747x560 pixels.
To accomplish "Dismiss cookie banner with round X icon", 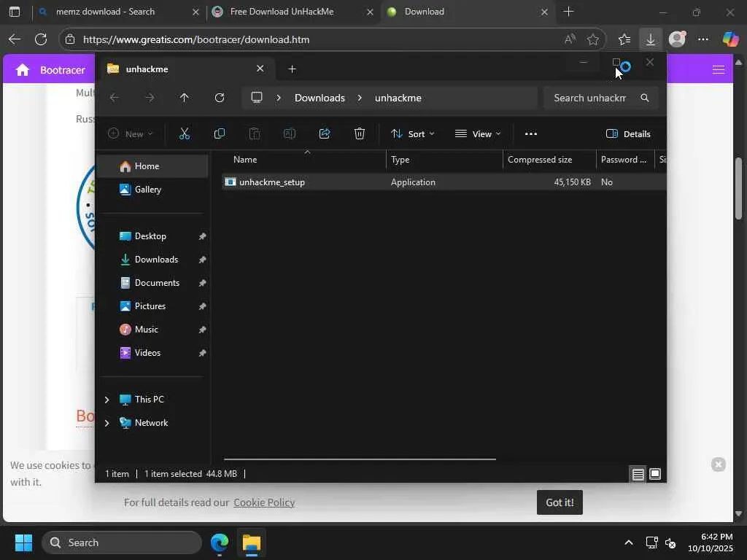I will coord(718,464).
